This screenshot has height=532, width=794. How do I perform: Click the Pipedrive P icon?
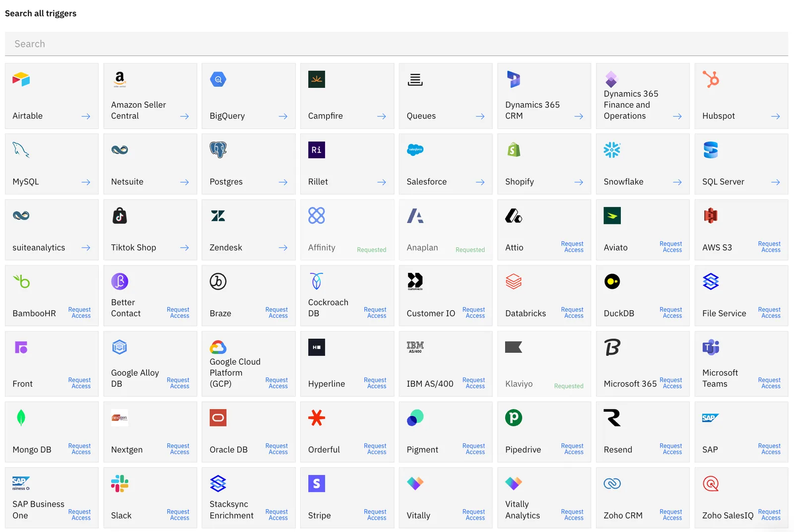tap(514, 418)
